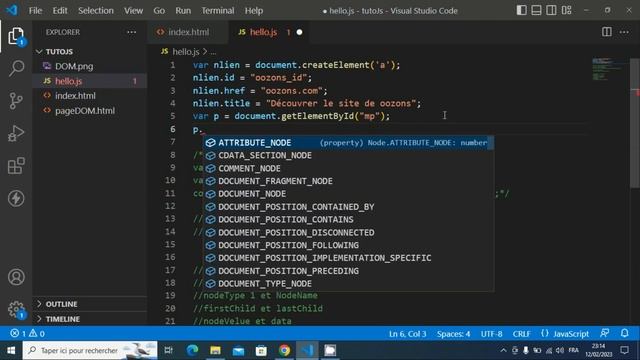The width and height of the screenshot is (640, 360).
Task: Open the Extensions view
Action: [x=16, y=166]
